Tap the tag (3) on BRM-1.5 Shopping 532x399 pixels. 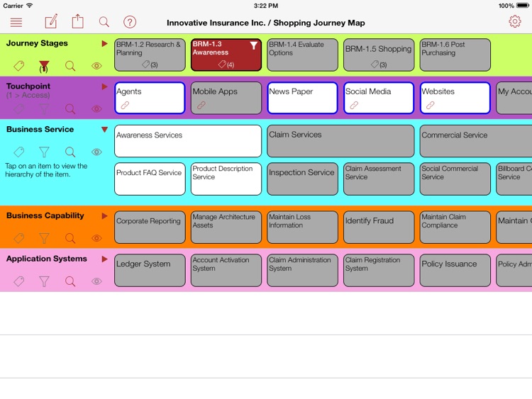pyautogui.click(x=379, y=64)
